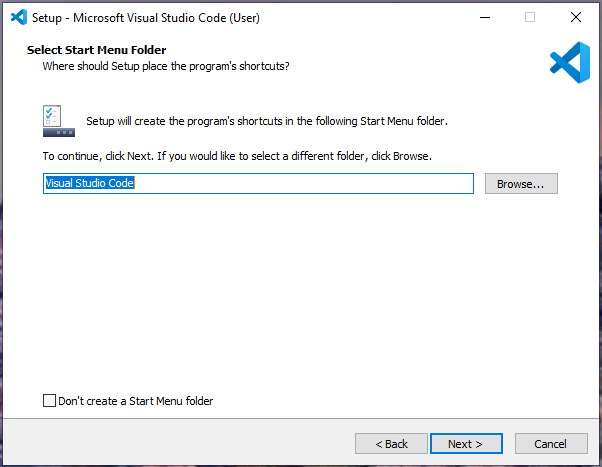
Task: Click the greyed-out maximize button
Action: coord(530,16)
